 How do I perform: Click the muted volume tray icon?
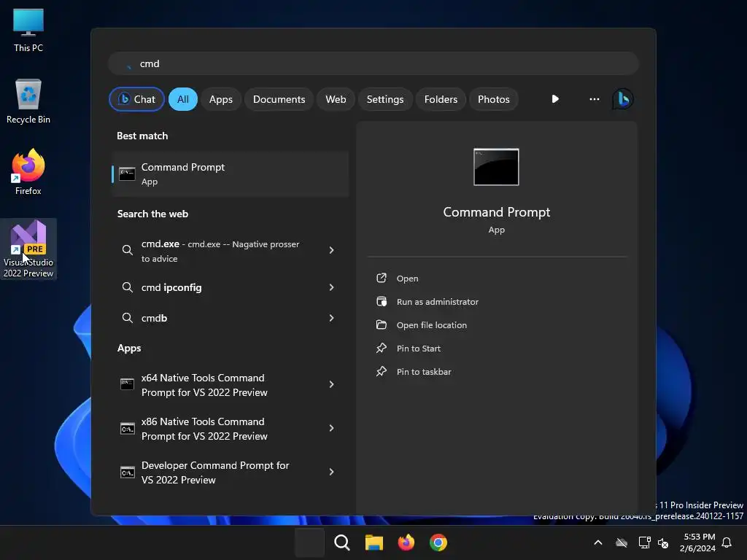662,542
